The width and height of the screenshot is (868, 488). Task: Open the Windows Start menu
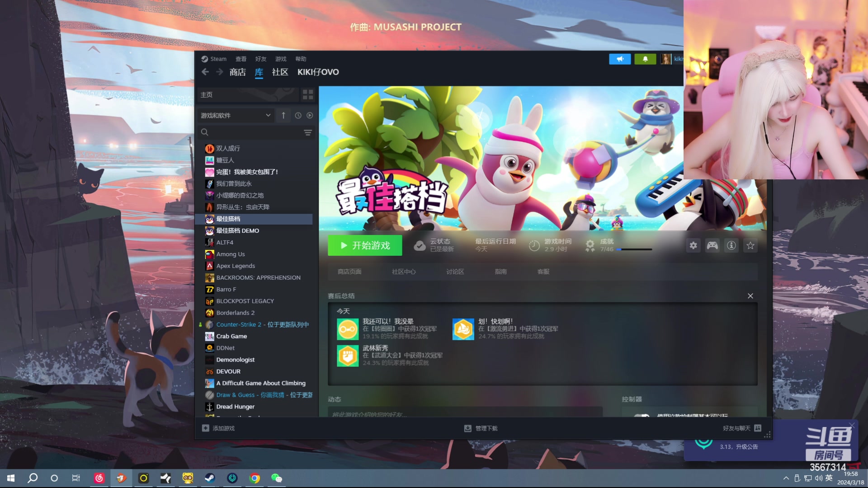coord(11,478)
